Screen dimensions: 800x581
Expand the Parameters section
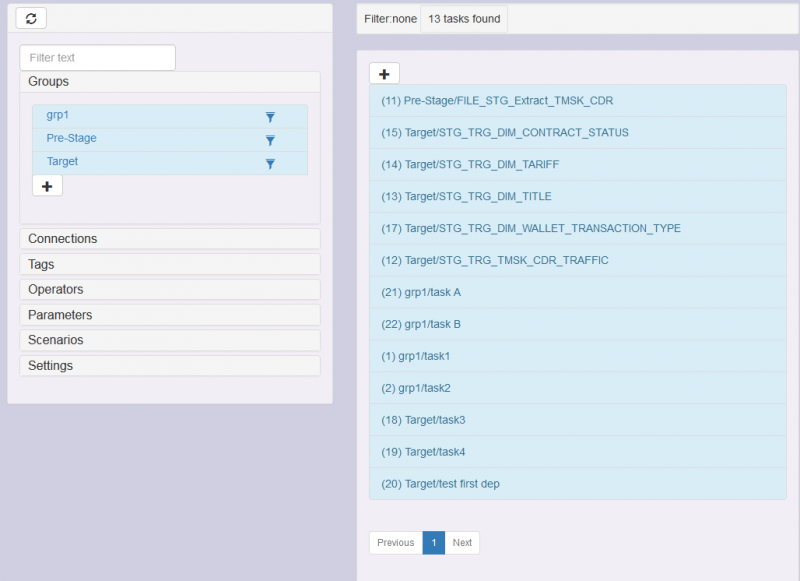[170, 315]
